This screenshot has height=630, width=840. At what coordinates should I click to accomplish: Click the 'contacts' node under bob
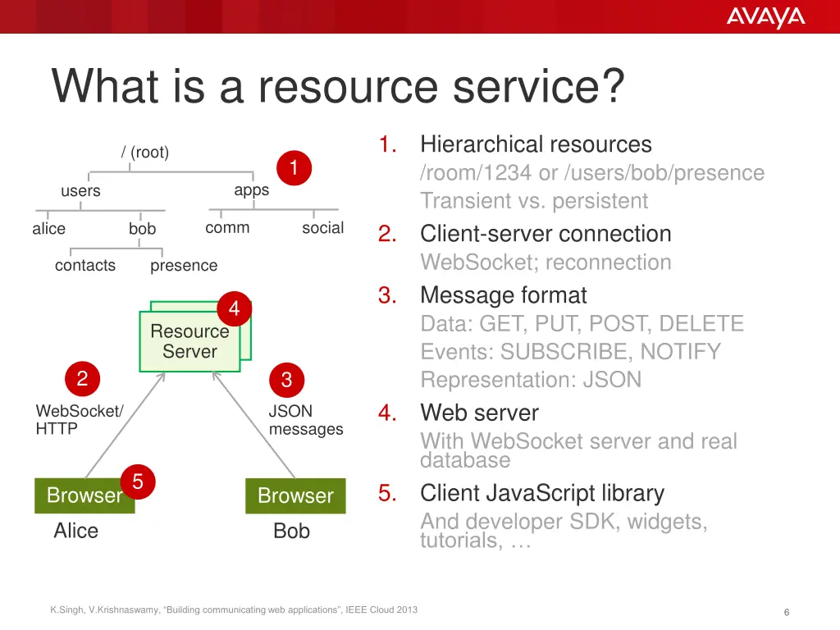point(85,265)
